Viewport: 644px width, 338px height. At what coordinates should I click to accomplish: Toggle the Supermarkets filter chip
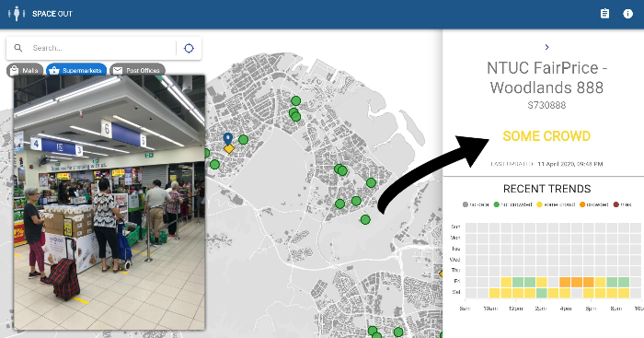tap(76, 70)
